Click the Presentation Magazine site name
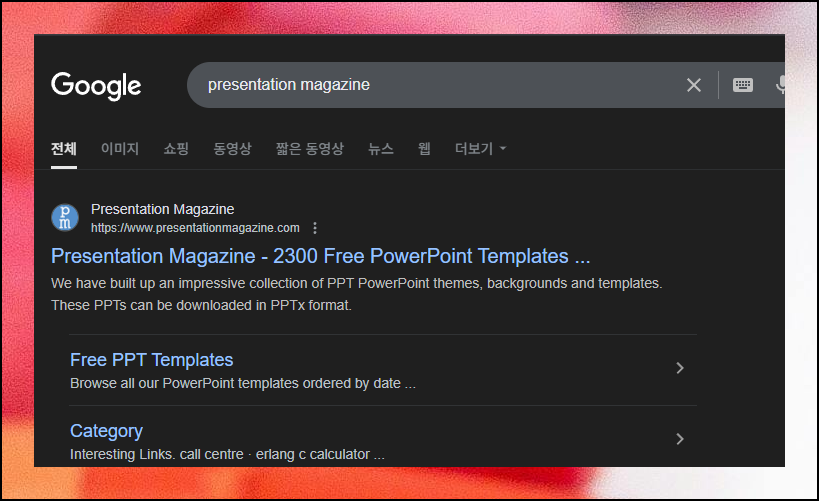The height and width of the screenshot is (501, 819). (162, 209)
